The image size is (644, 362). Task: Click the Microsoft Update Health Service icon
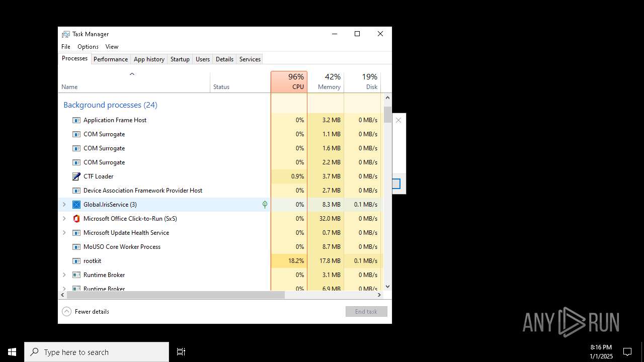[x=76, y=233]
